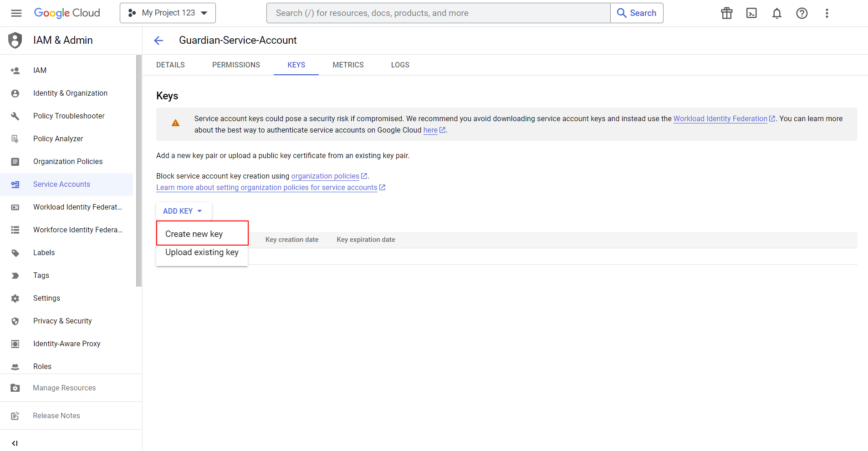868x451 pixels.
Task: Select Service Accounts in the sidebar
Action: (x=66, y=184)
